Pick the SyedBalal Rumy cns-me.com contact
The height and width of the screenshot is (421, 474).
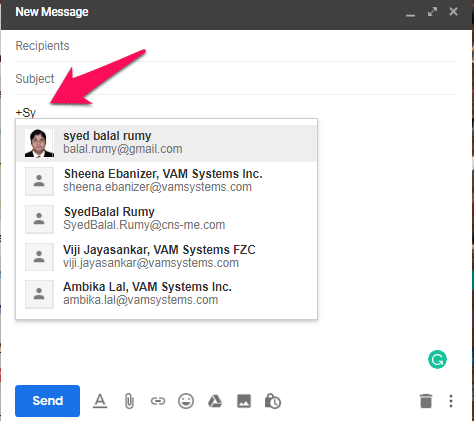coord(166,219)
